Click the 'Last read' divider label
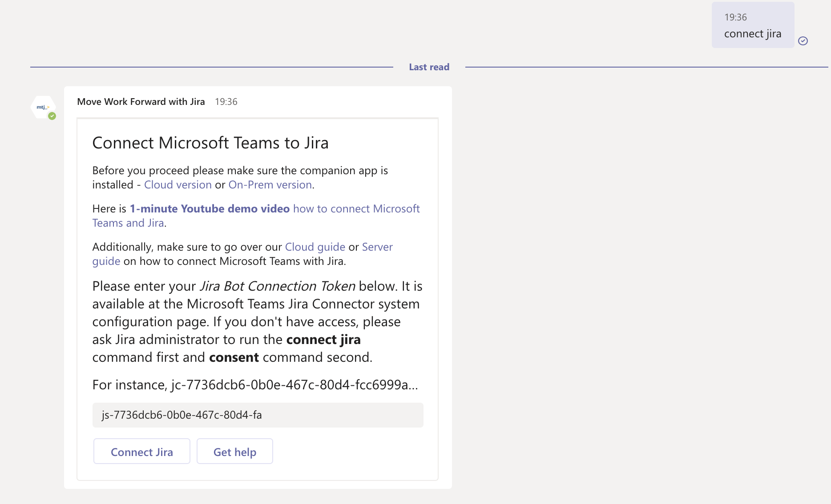 coord(429,67)
